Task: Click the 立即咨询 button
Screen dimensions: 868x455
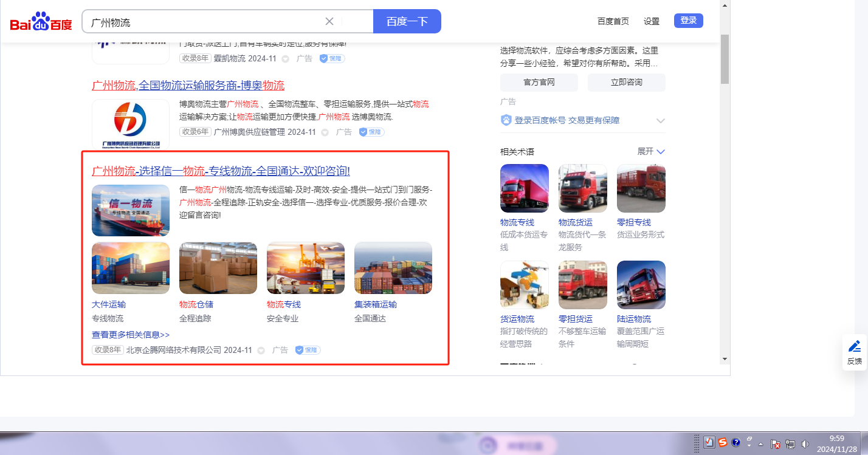Action: pyautogui.click(x=627, y=82)
